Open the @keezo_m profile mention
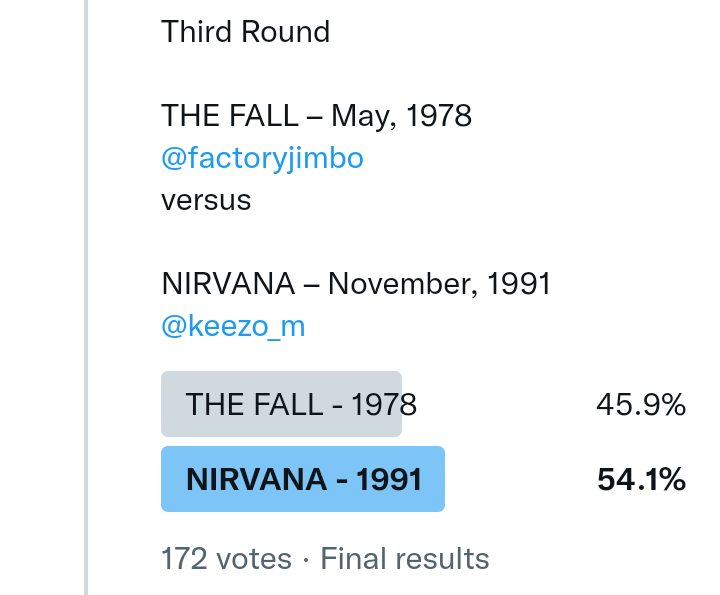 pyautogui.click(x=233, y=326)
